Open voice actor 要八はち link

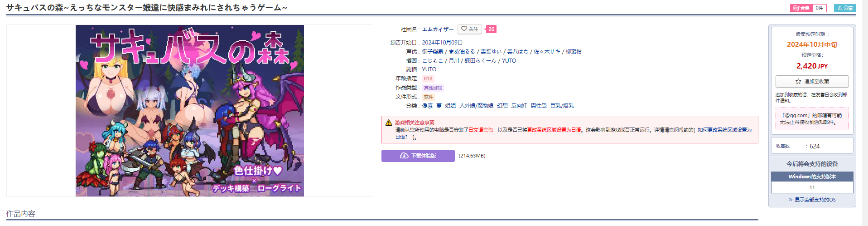518,52
